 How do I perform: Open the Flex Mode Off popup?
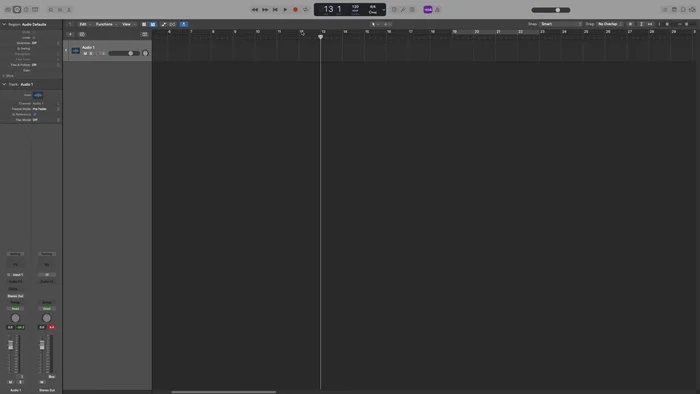coord(46,120)
